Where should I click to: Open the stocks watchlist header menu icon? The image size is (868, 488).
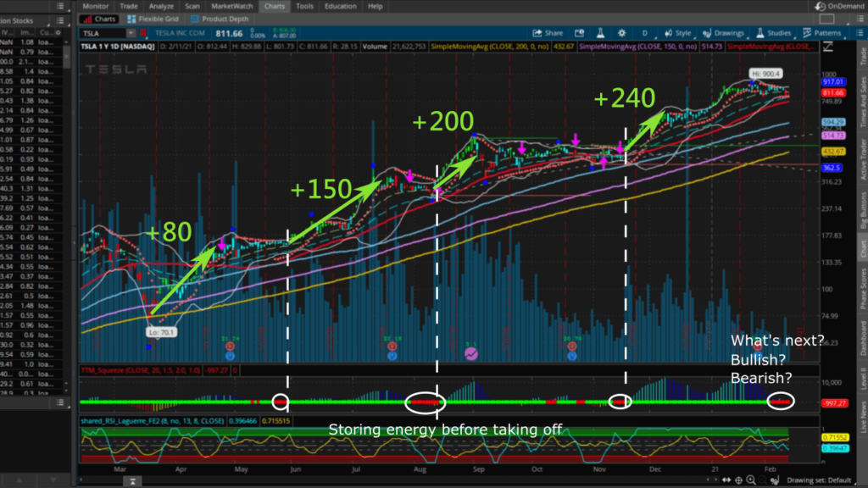click(60, 20)
